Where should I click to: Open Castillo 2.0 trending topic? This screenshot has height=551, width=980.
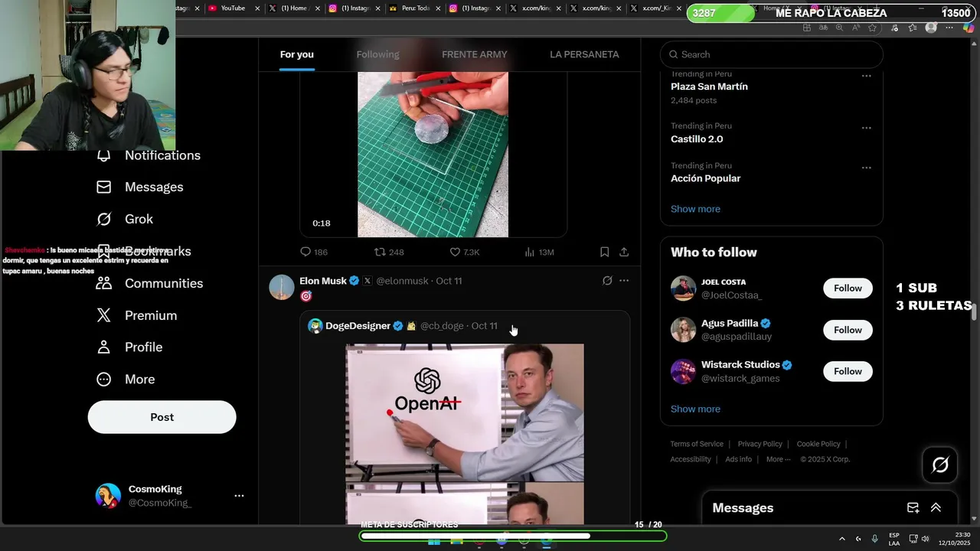pos(697,139)
